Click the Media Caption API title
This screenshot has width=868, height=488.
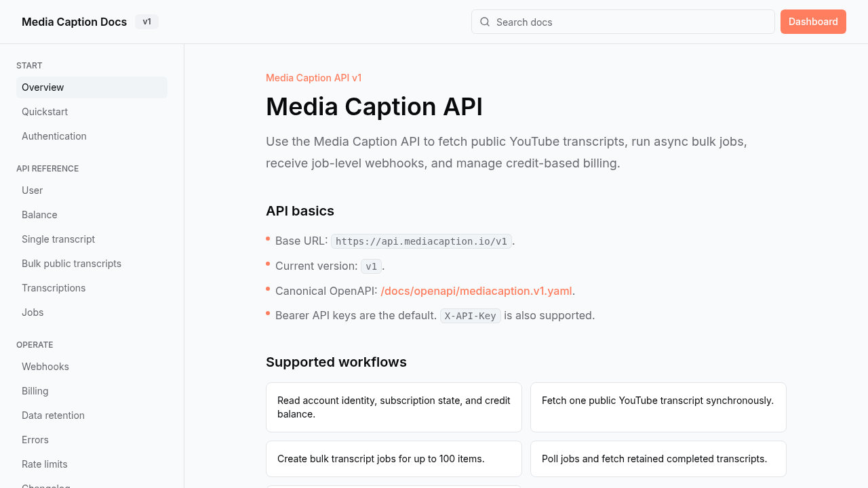pos(374,106)
